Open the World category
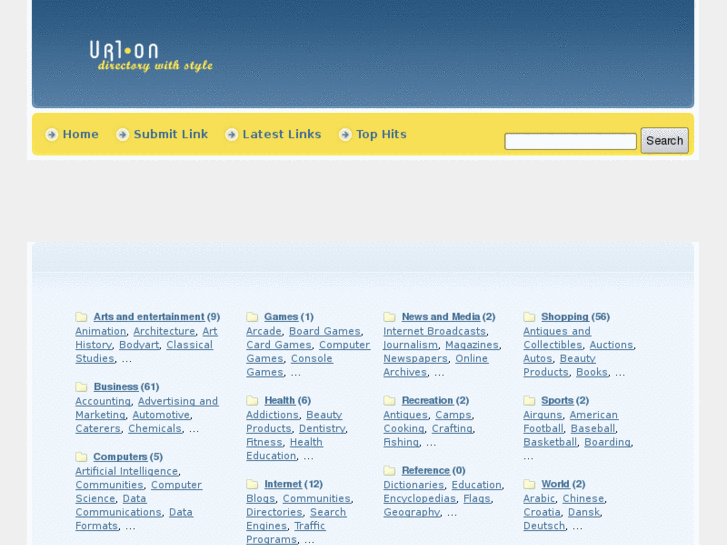The width and height of the screenshot is (727, 545). pos(555,484)
